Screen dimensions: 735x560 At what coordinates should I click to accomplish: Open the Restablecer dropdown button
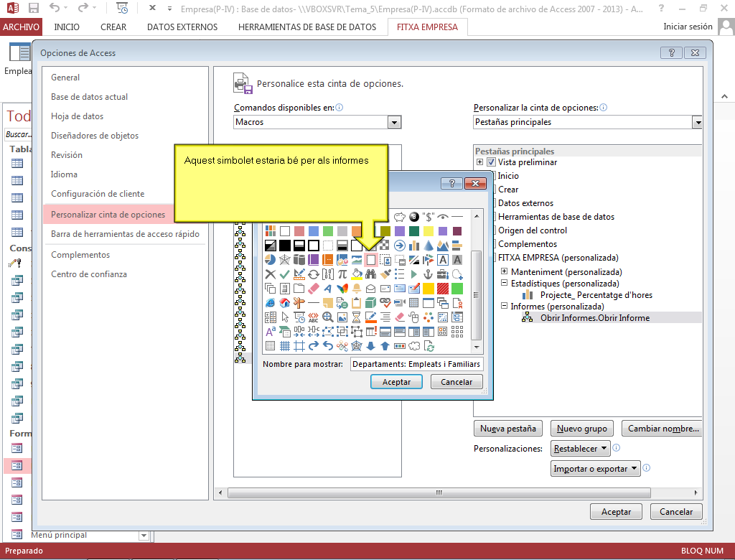point(580,449)
